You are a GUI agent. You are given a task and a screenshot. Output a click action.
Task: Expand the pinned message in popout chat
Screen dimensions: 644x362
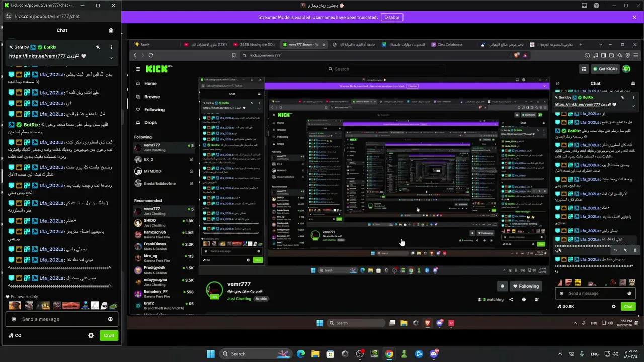click(x=111, y=57)
